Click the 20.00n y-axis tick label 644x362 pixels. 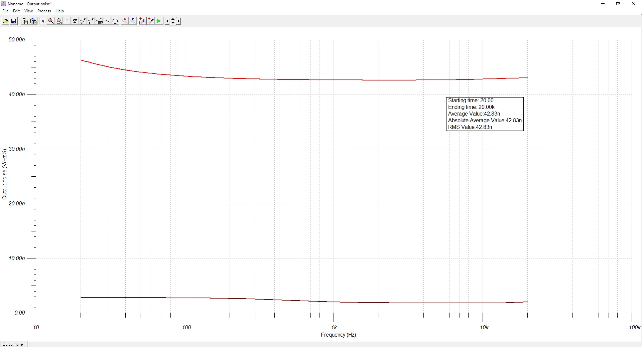[x=17, y=204]
